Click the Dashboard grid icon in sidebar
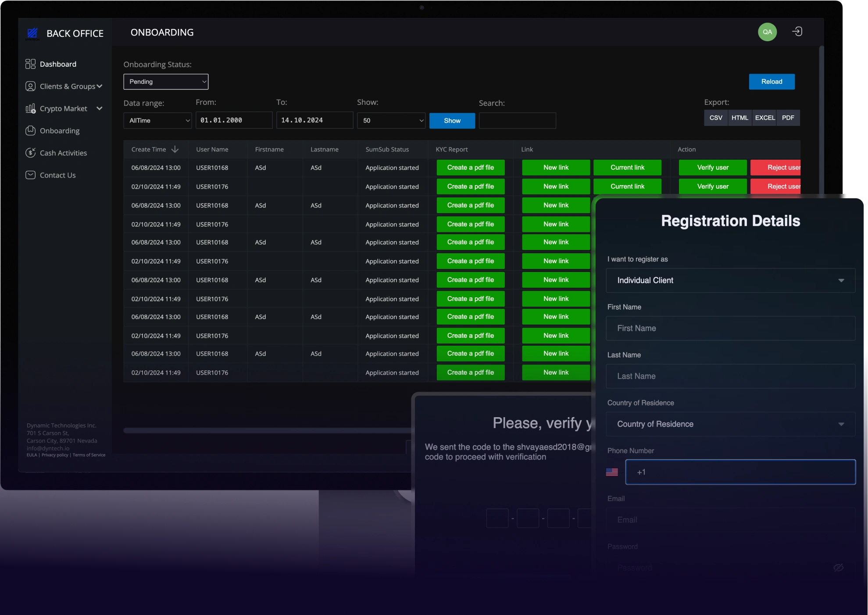The width and height of the screenshot is (868, 615). point(30,64)
